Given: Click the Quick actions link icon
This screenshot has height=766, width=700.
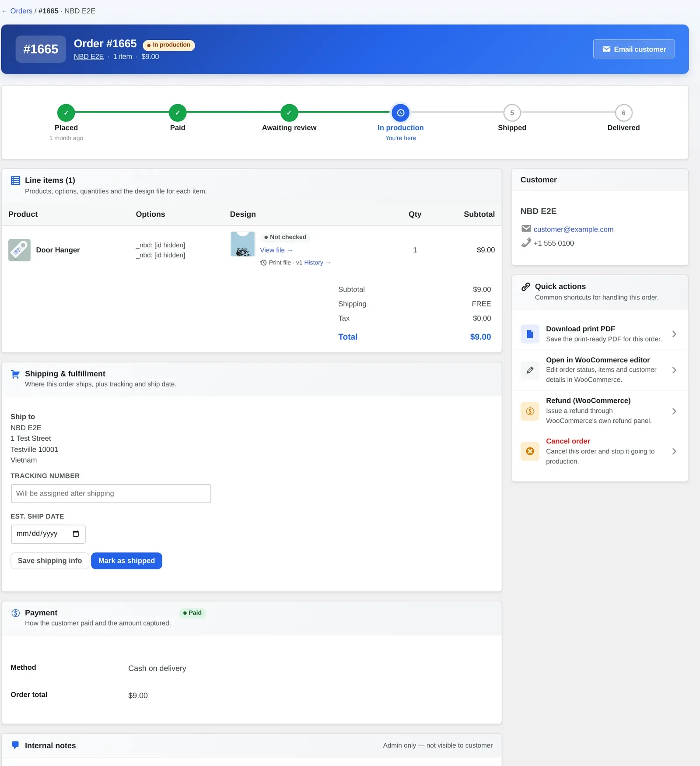Looking at the screenshot, I should [x=526, y=287].
